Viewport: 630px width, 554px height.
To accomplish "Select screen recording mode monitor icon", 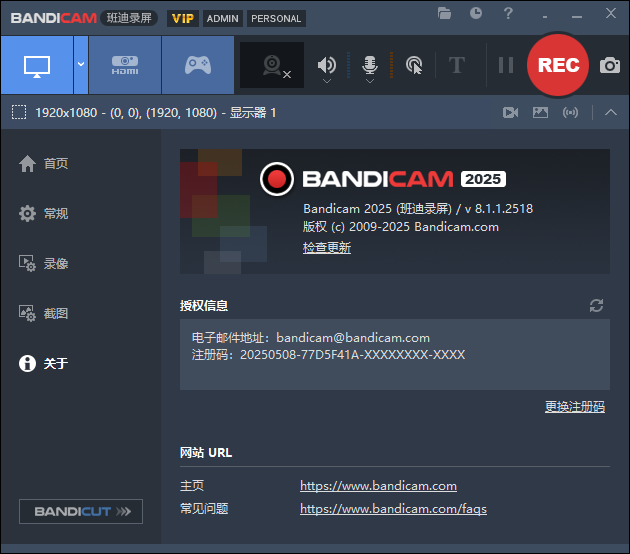I will point(37,65).
